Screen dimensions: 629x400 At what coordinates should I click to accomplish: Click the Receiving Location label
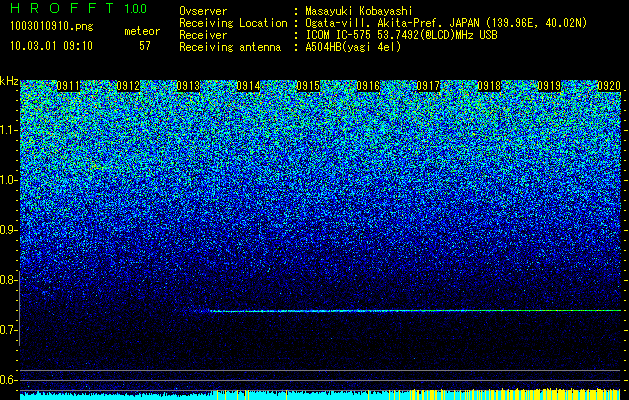point(233,23)
